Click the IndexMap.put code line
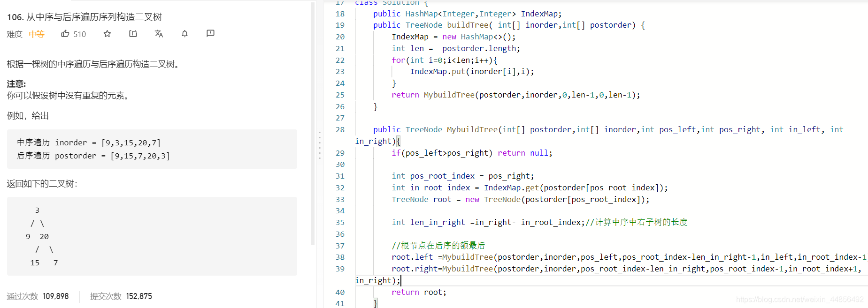 coord(472,72)
